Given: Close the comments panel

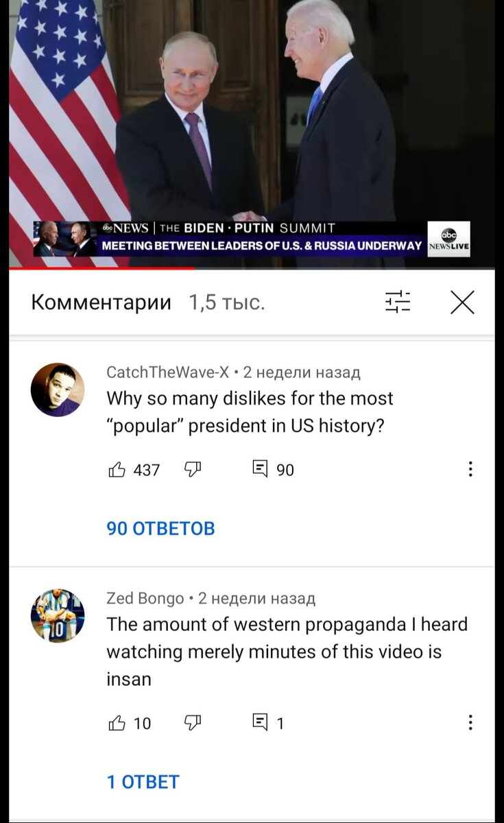Looking at the screenshot, I should pos(462,302).
